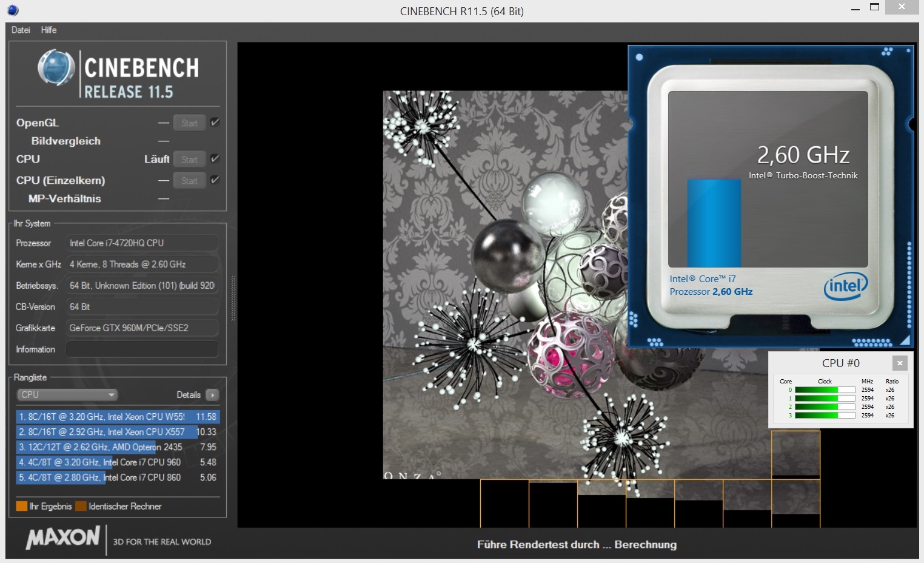Screen dimensions: 924x563
Task: Open the CPU ranking dropdown
Action: click(67, 395)
